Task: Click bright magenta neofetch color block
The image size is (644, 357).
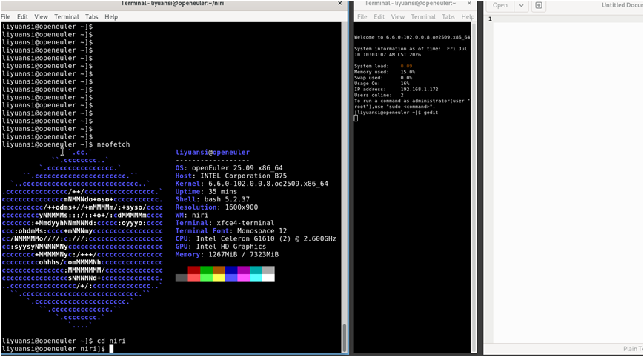Action: click(243, 278)
